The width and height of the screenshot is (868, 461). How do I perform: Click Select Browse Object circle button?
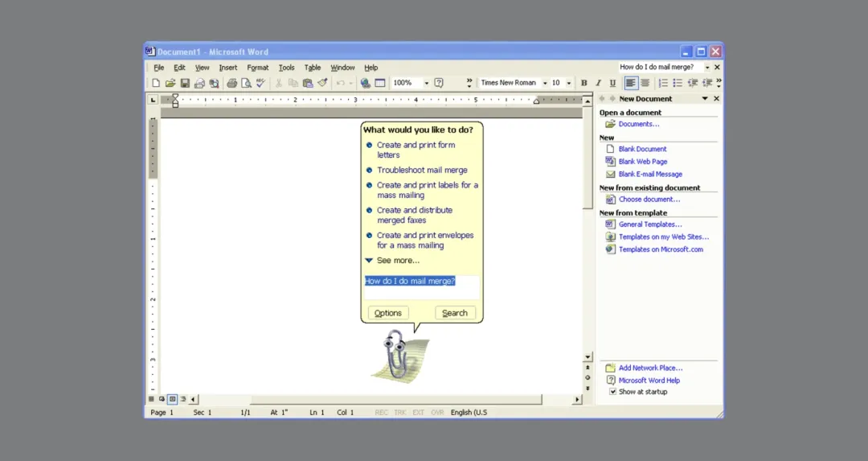pyautogui.click(x=588, y=378)
